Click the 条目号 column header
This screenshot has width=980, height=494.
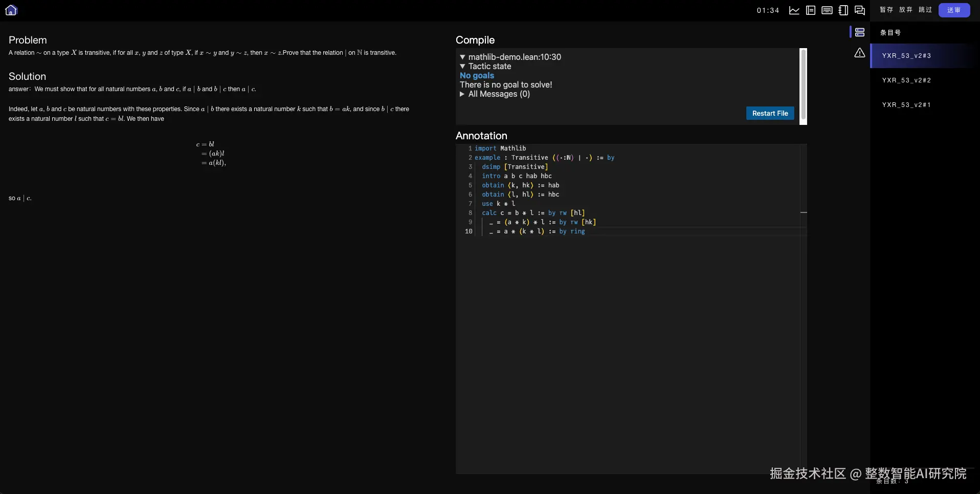tap(890, 33)
